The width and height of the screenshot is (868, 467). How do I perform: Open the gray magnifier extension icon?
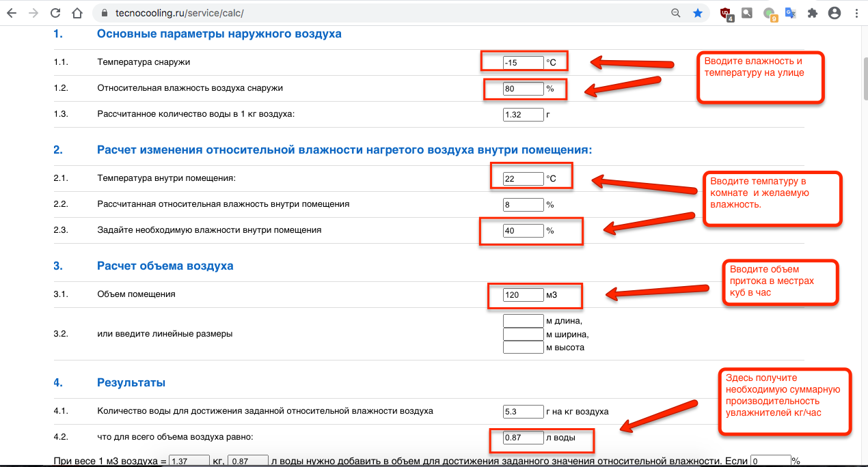point(747,13)
